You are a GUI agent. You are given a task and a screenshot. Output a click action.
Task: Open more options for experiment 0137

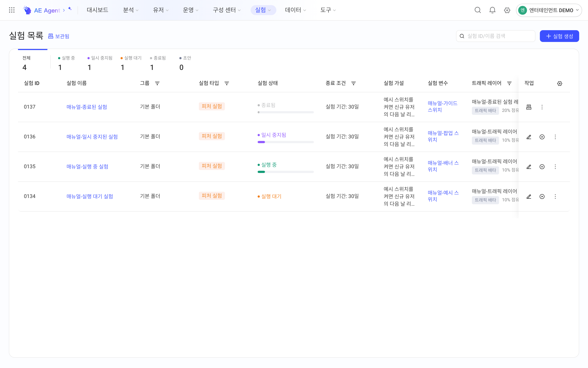[x=542, y=107]
